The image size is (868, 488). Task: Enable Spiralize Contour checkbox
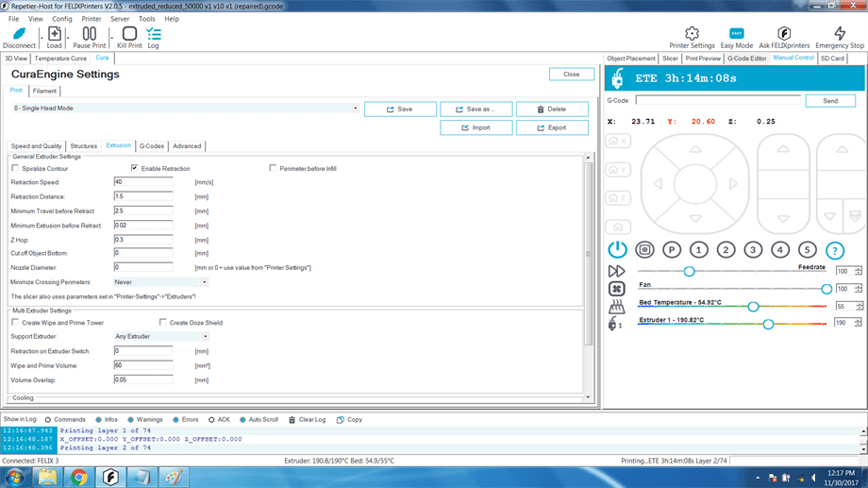15,168
